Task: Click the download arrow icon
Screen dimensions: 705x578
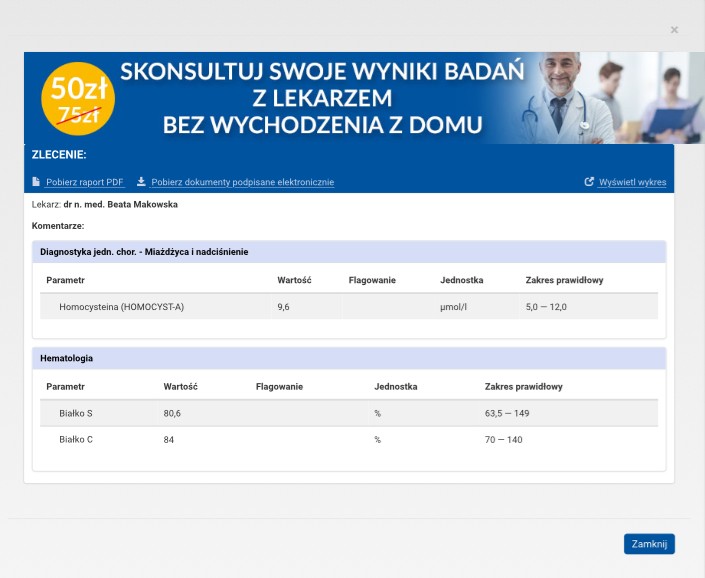Action: point(141,181)
